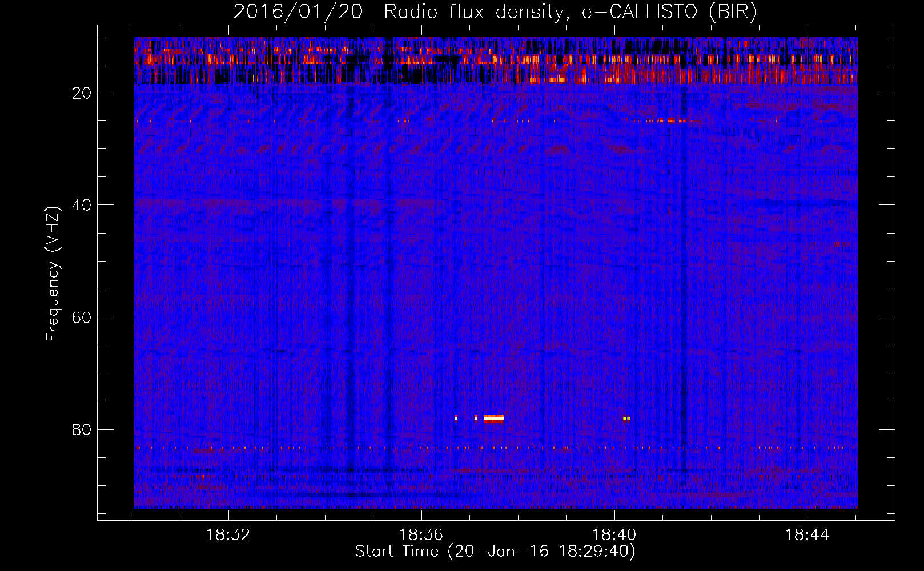Click the 80 MHz frequency tick label
The height and width of the screenshot is (571, 924).
click(82, 429)
